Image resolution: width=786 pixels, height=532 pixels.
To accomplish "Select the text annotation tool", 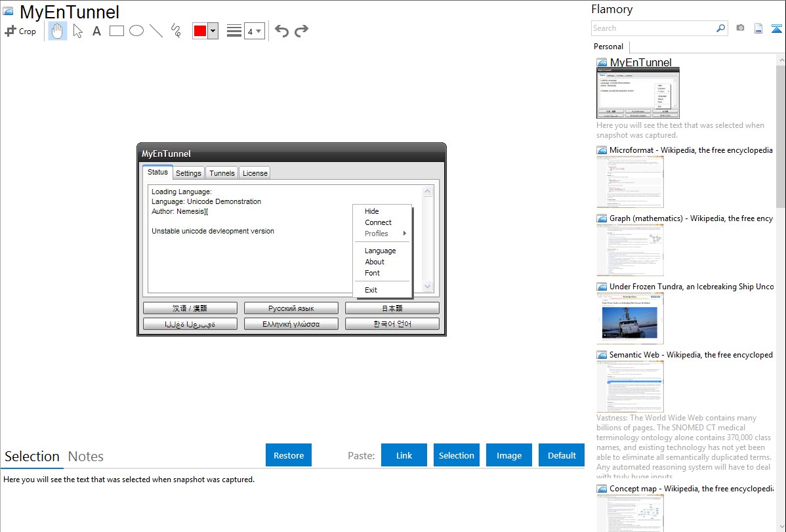I will pyautogui.click(x=96, y=31).
